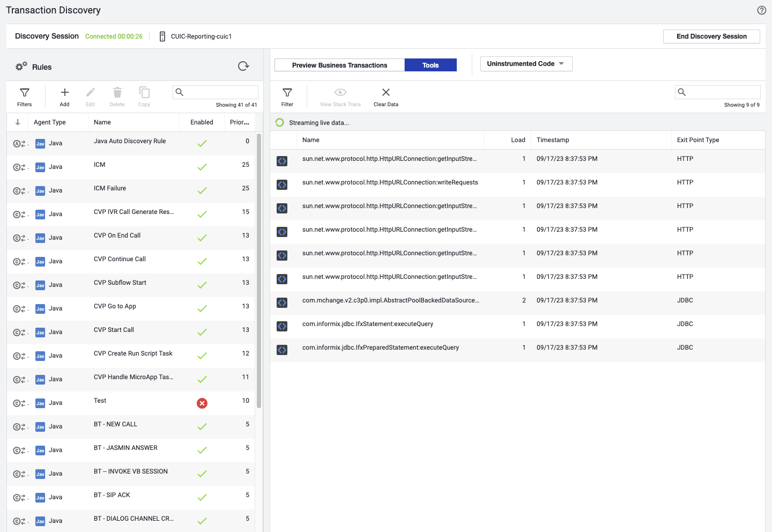The image size is (772, 532).
Task: Focus the Rules search input field
Action: point(216,92)
